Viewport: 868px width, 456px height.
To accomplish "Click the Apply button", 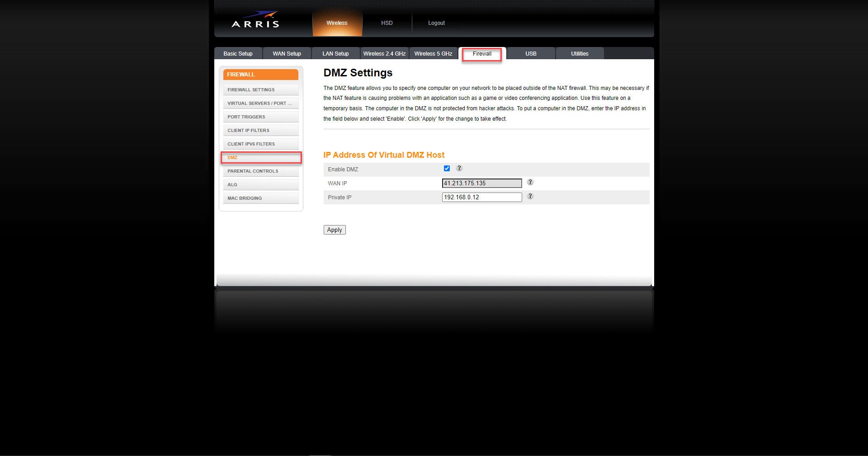I will 334,230.
